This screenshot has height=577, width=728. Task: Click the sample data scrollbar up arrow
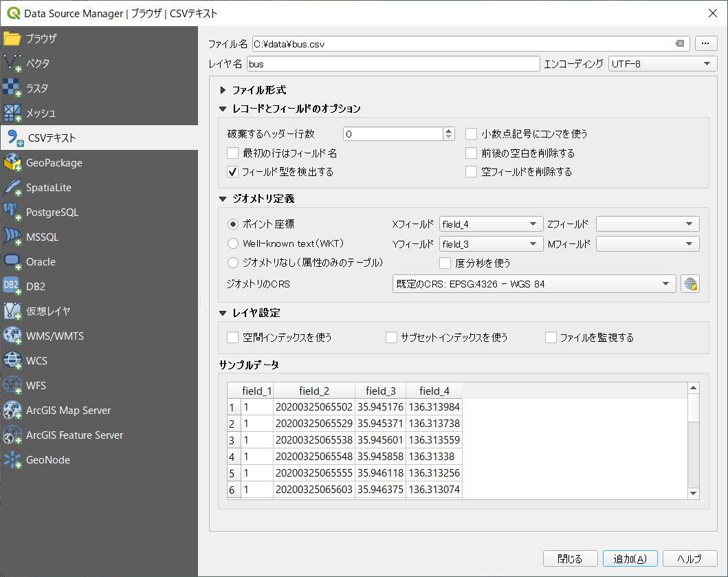[x=693, y=388]
